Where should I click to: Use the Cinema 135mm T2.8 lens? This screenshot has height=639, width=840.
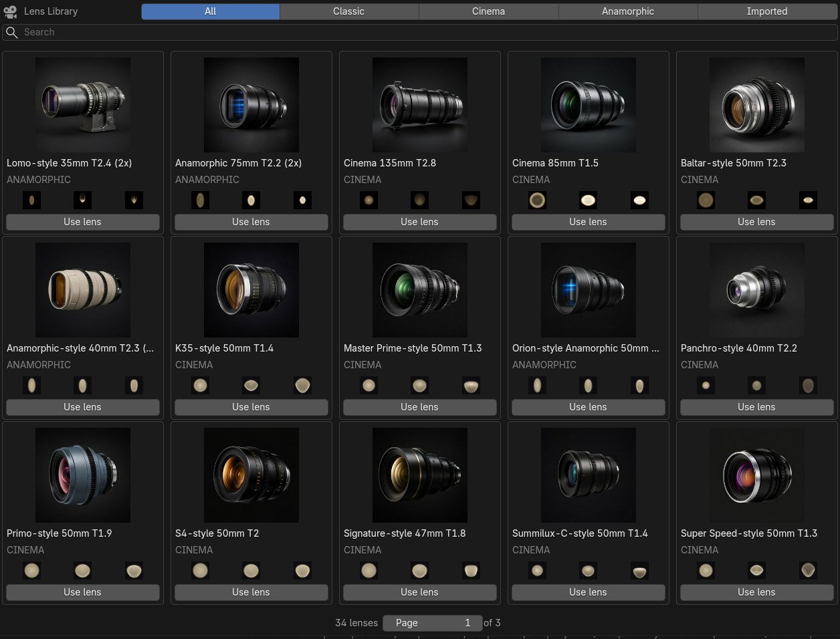click(420, 222)
